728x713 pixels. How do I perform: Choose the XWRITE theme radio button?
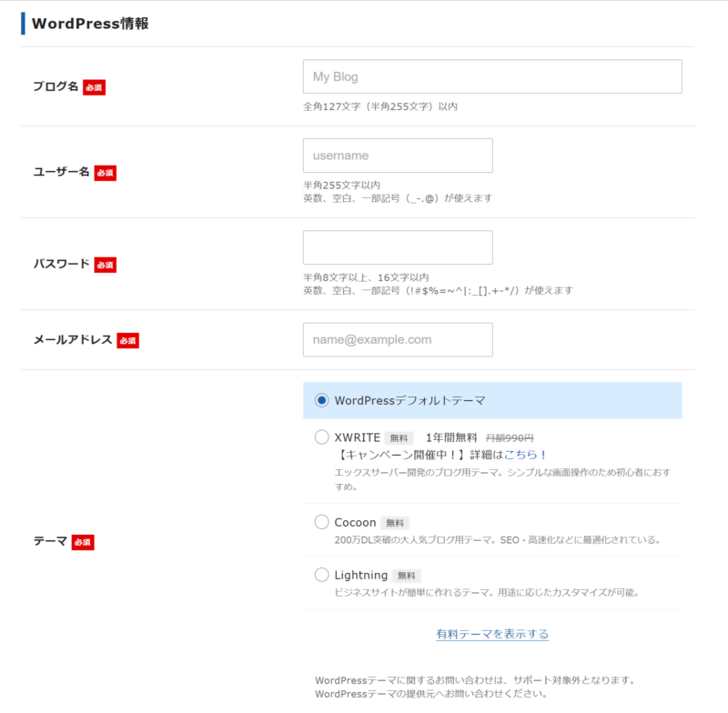tap(321, 437)
